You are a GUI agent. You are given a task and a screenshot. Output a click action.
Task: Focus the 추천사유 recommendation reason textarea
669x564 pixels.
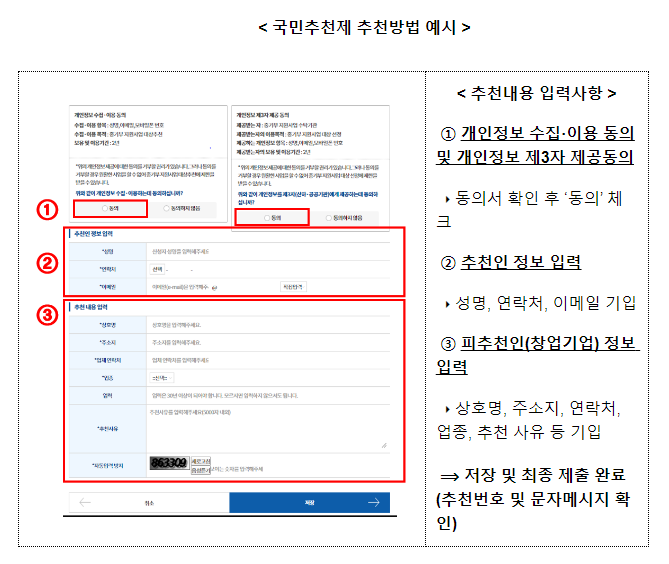(x=268, y=428)
